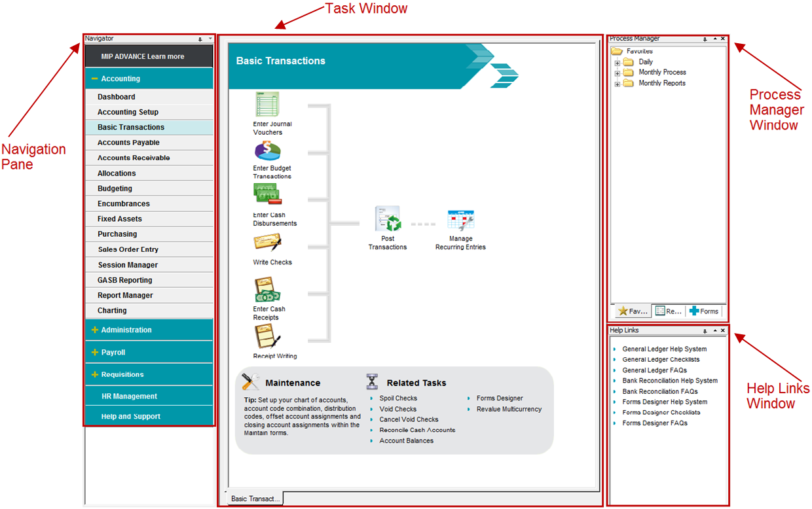Open the Post Transactions icon
The height and width of the screenshot is (509, 812).
(387, 219)
